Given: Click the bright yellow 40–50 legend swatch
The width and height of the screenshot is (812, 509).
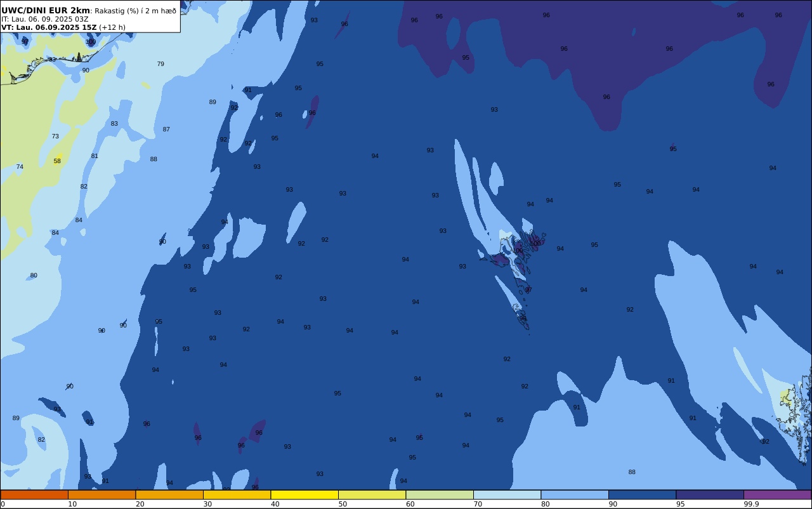Looking at the screenshot, I should click(304, 494).
